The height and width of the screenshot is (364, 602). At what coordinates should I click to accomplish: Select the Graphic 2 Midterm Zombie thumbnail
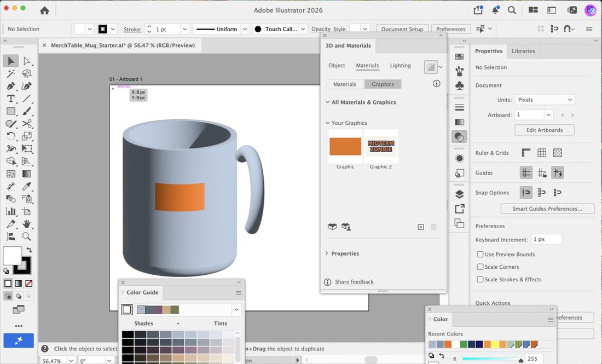(381, 146)
